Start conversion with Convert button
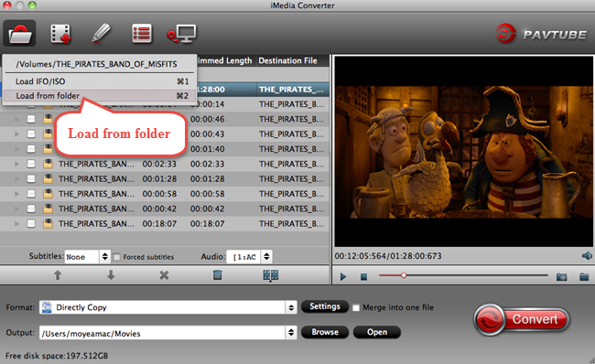Screen dimensions: 595x364 click(522, 319)
